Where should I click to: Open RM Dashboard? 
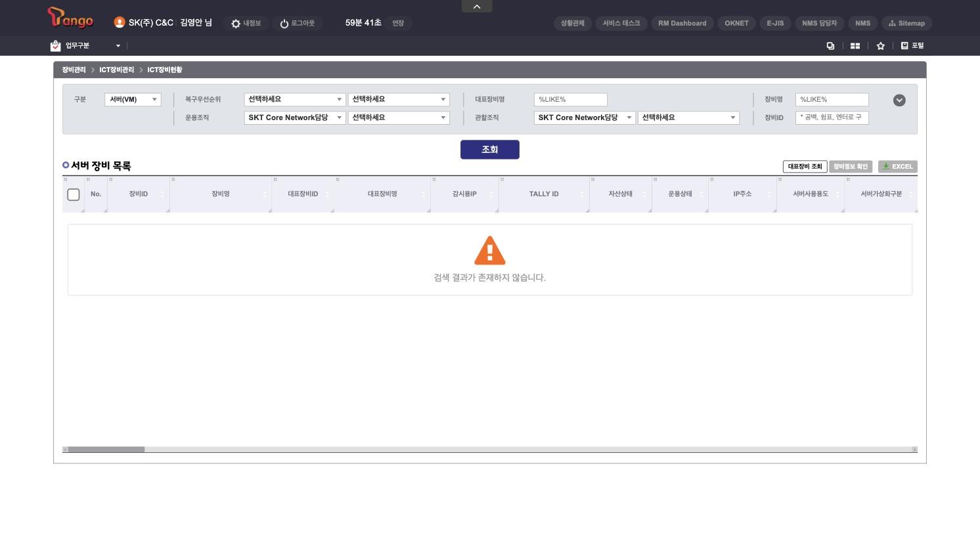[x=682, y=23]
